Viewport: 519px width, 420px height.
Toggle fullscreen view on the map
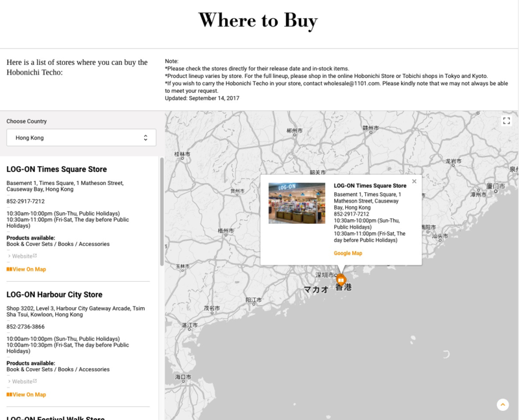point(506,121)
